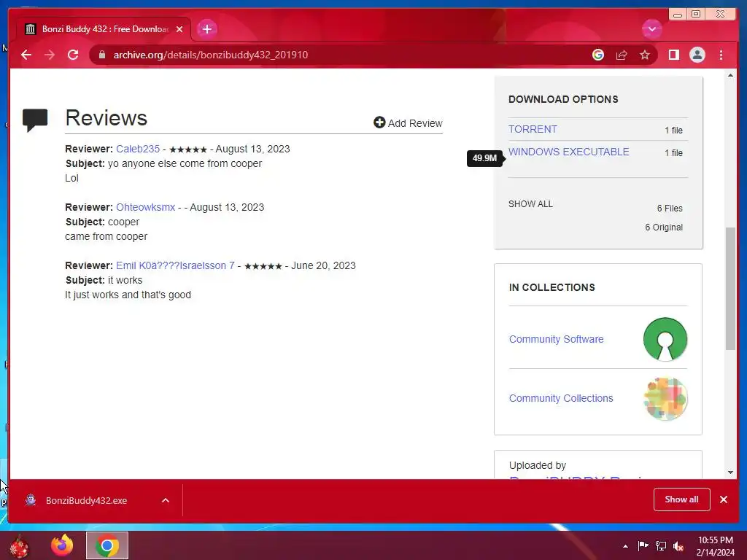Viewport: 747px width, 560px height.
Task: Select the Bonzi Buddy 432 tab
Action: pos(104,29)
